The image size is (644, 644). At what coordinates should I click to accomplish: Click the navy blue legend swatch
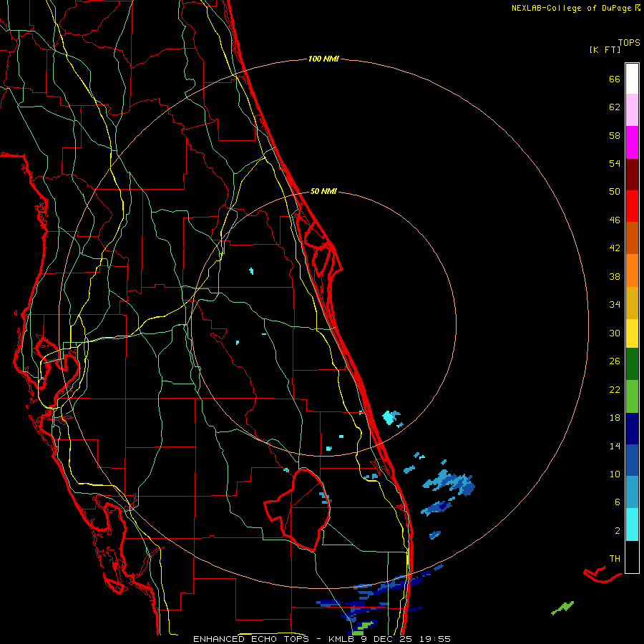pyautogui.click(x=632, y=429)
